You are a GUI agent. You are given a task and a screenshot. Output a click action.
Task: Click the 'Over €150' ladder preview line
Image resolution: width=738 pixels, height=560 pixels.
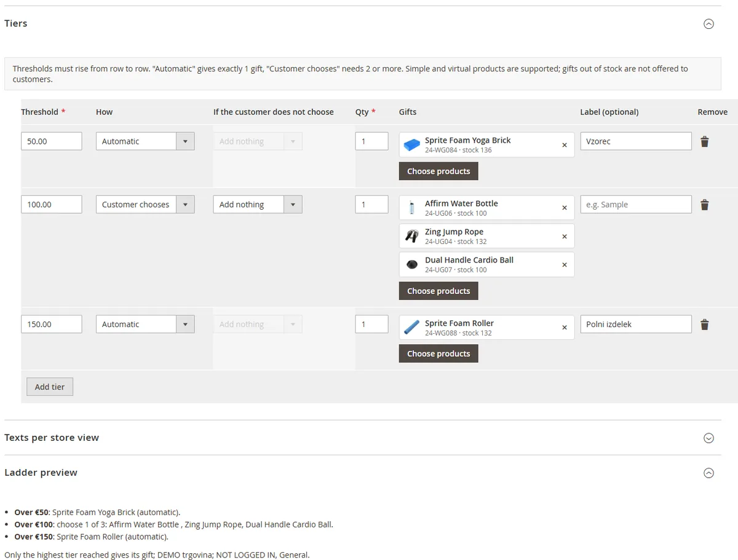pyautogui.click(x=91, y=537)
